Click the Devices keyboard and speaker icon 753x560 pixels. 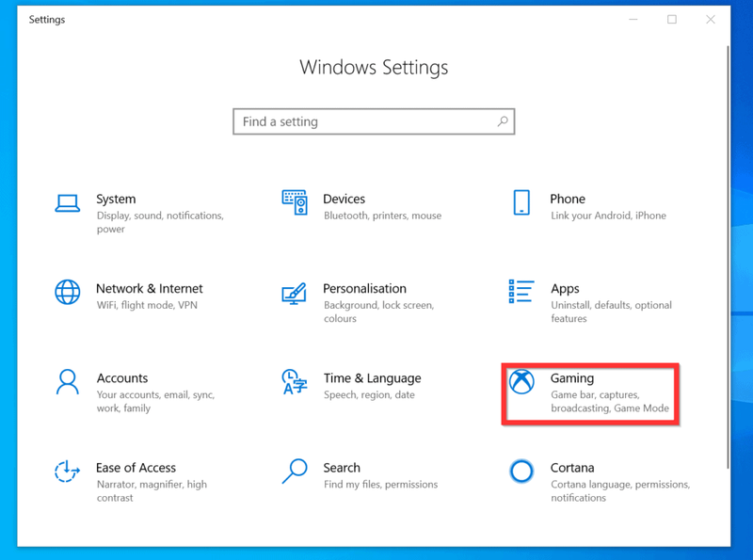(295, 202)
